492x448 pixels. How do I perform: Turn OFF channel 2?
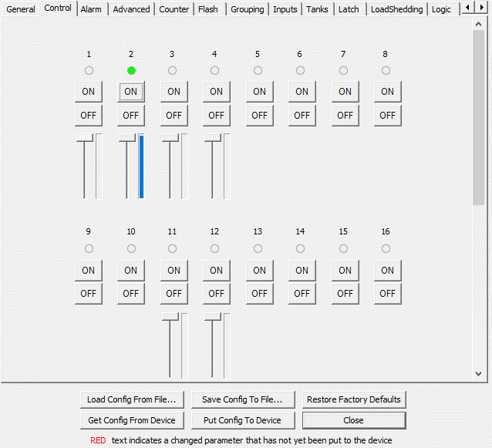point(131,116)
